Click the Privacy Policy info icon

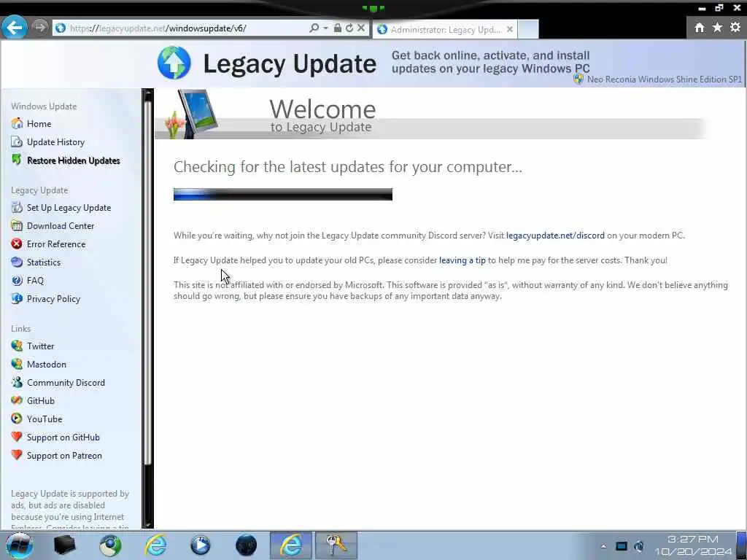point(17,298)
